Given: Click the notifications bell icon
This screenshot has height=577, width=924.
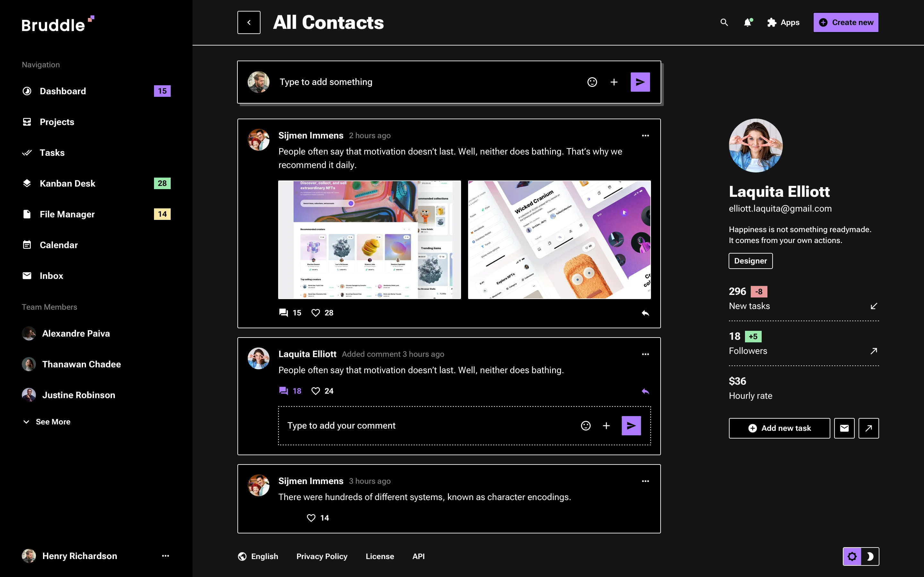Looking at the screenshot, I should (748, 22).
